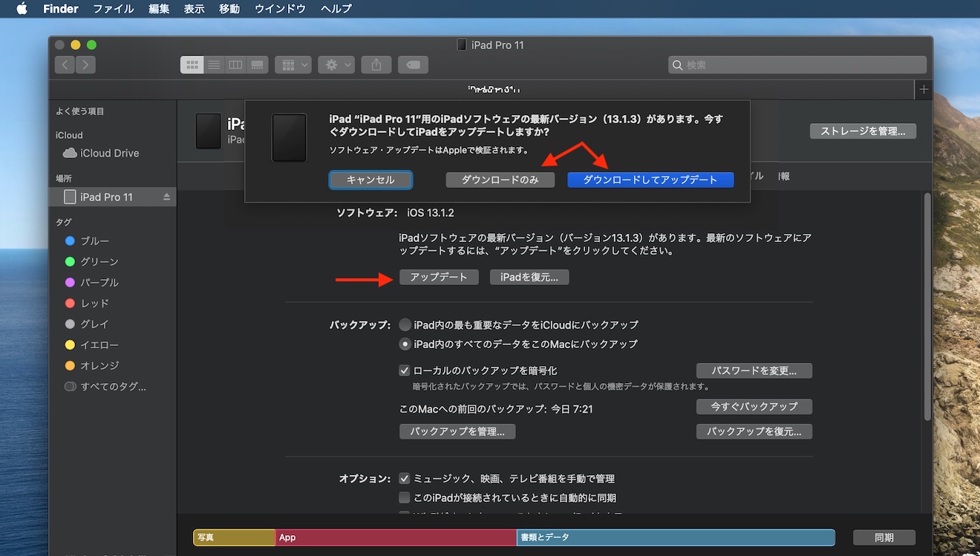Image resolution: width=980 pixels, height=556 pixels.
Task: Toggle auto sync when iPad connected checkbox
Action: click(405, 498)
